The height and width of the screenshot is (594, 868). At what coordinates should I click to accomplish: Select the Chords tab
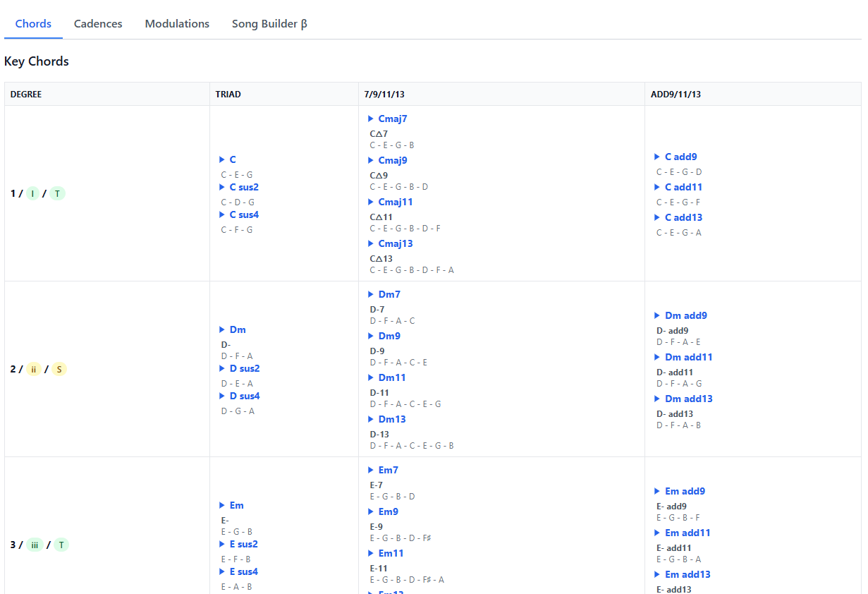[x=33, y=24]
